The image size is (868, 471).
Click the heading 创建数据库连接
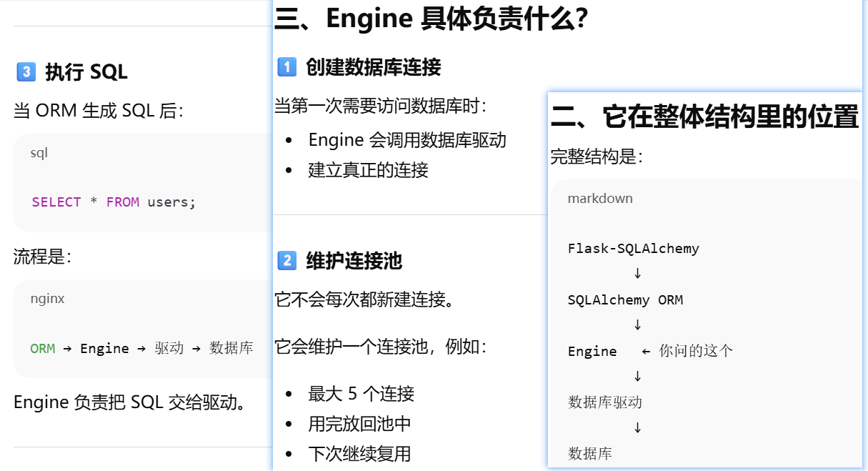[374, 67]
